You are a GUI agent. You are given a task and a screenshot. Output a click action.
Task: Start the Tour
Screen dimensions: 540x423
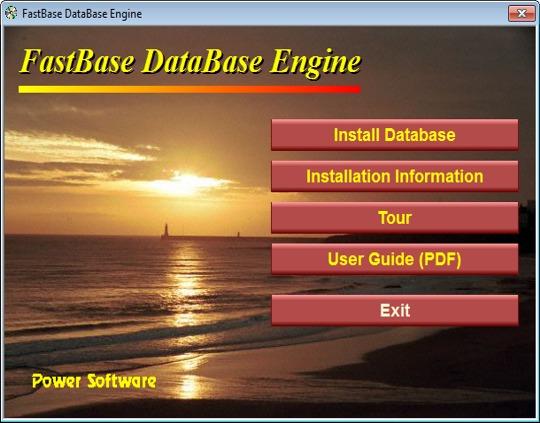[395, 218]
